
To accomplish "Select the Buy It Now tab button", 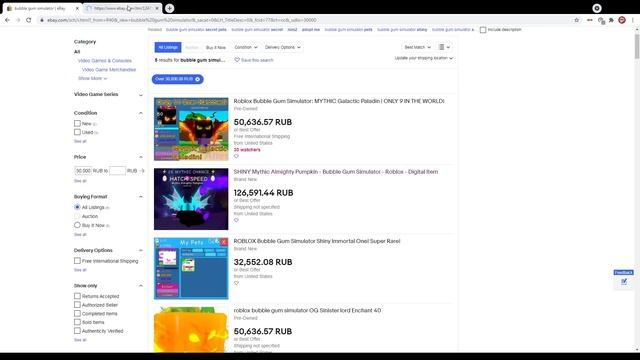I will (216, 47).
